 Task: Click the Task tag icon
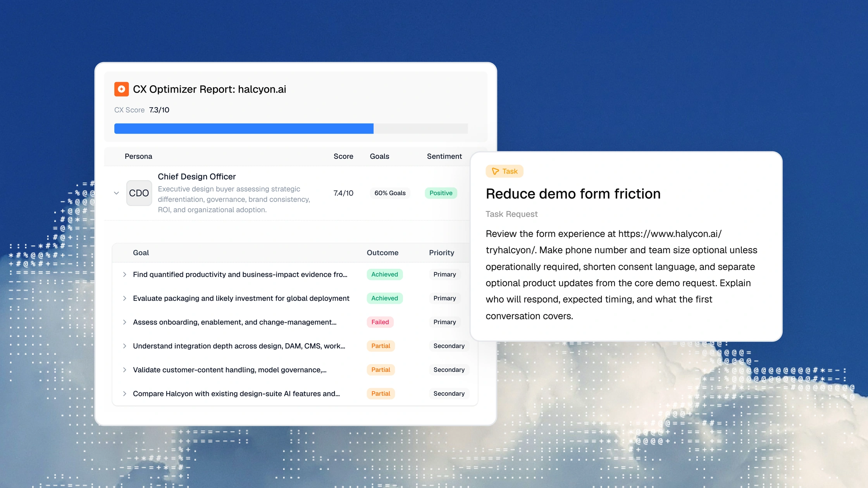tap(495, 171)
